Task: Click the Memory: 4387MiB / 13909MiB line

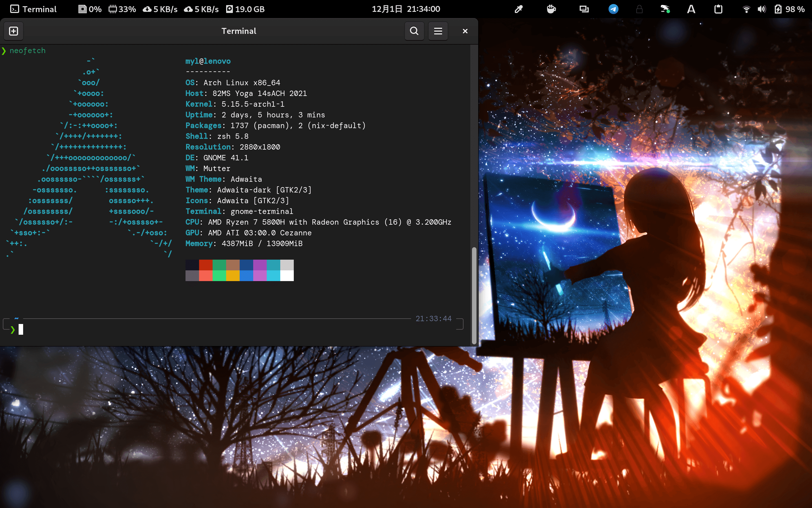Action: [x=244, y=244]
